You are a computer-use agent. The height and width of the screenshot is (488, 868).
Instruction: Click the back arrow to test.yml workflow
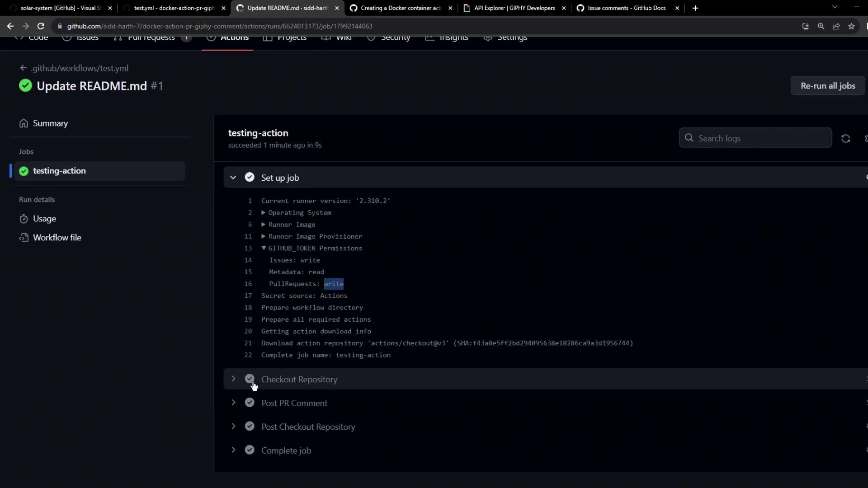(x=24, y=68)
